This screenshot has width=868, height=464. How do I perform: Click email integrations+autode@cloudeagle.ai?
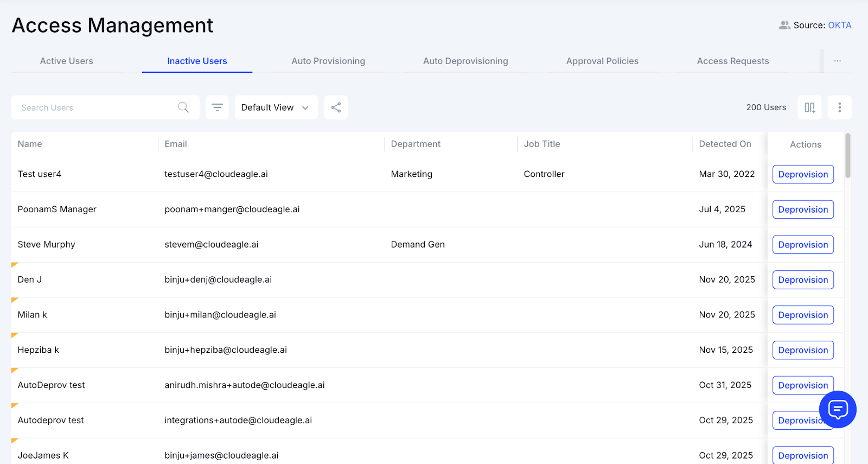click(238, 420)
